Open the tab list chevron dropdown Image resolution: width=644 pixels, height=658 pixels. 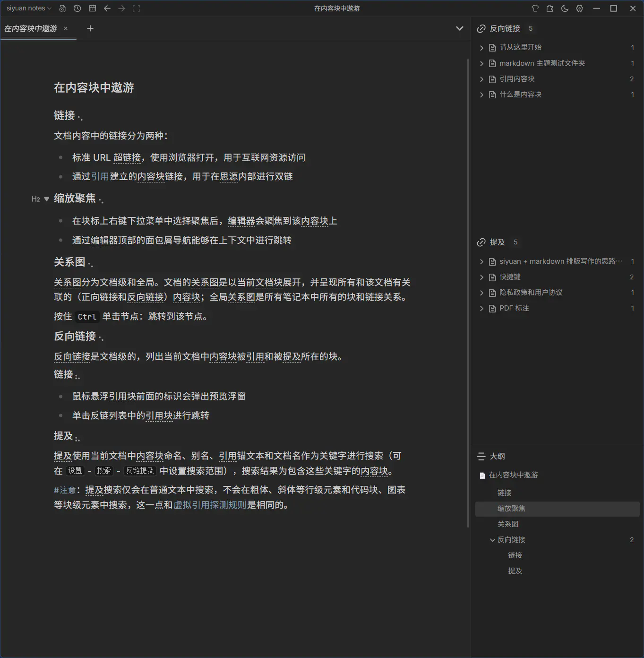point(459,28)
